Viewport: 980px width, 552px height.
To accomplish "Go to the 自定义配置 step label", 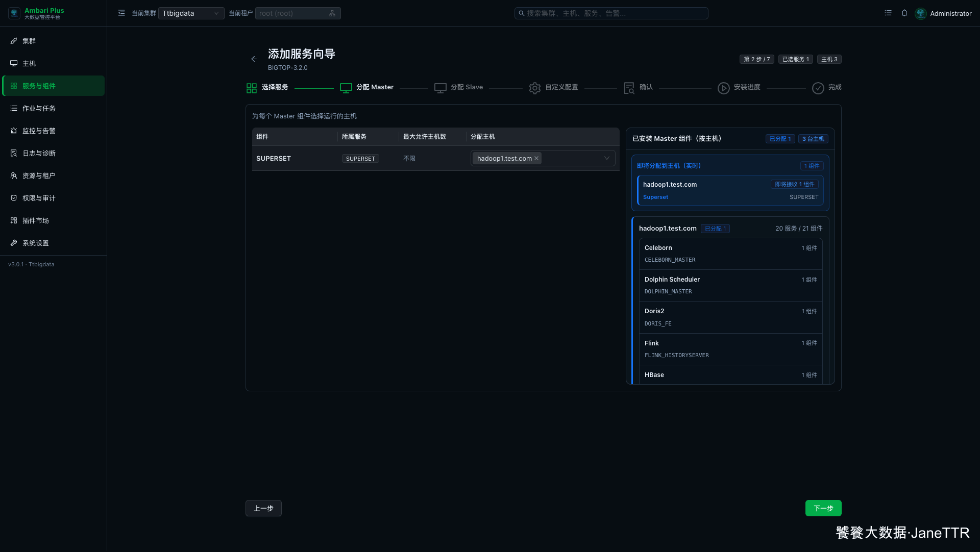I will 561,87.
